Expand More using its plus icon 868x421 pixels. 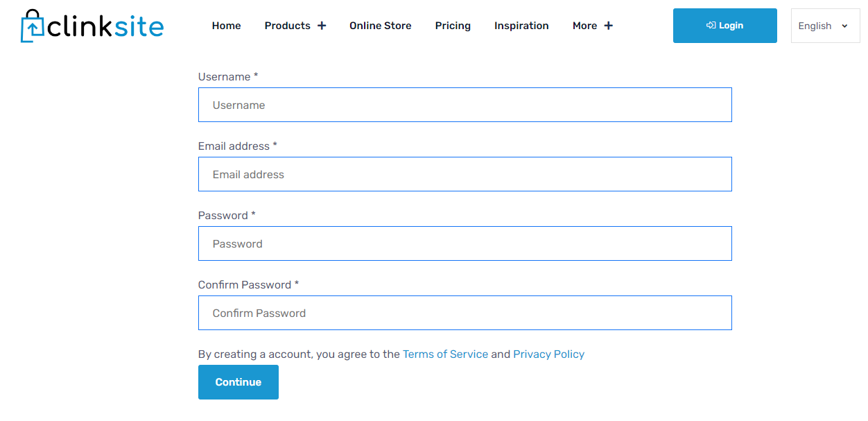click(x=608, y=26)
